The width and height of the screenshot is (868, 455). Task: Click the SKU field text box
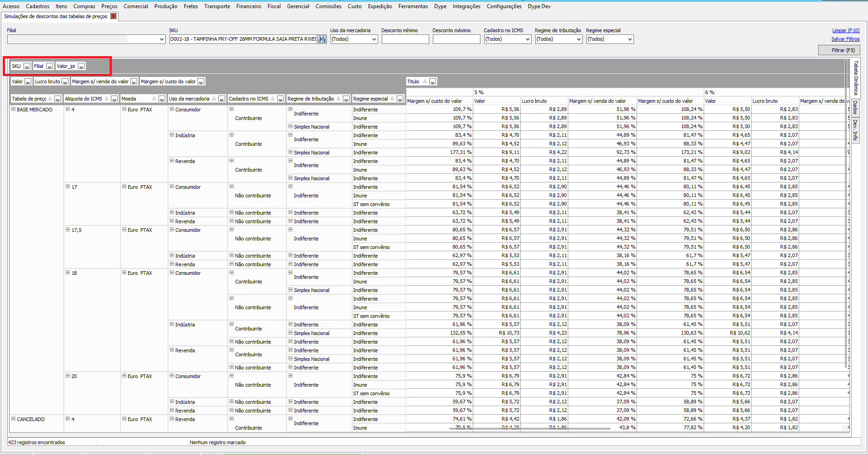[x=243, y=39]
